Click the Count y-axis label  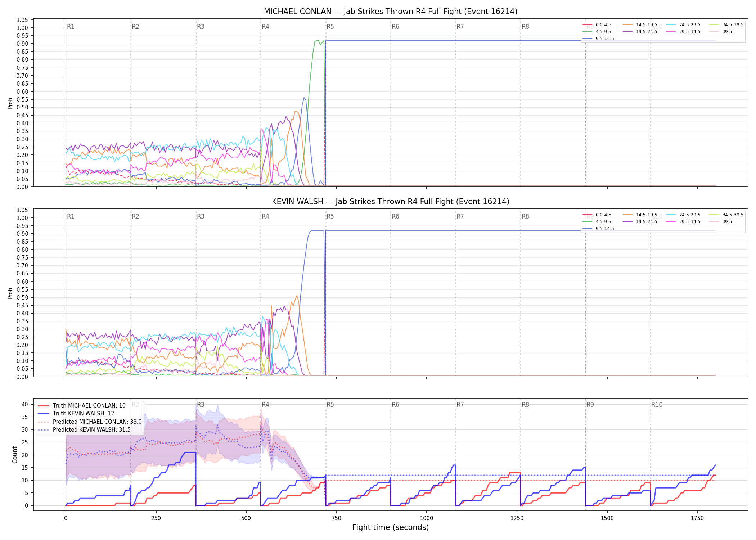[x=15, y=455]
